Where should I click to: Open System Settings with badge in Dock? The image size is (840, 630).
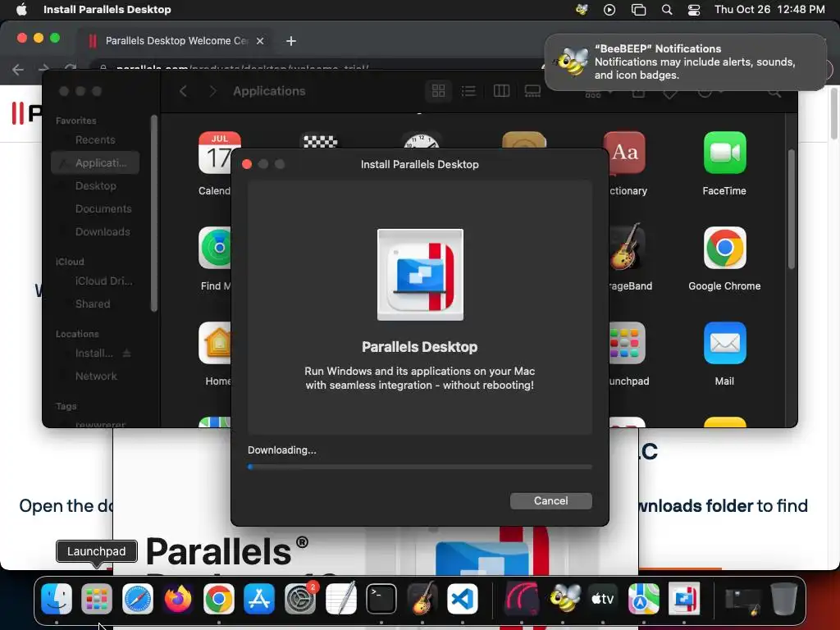click(300, 598)
